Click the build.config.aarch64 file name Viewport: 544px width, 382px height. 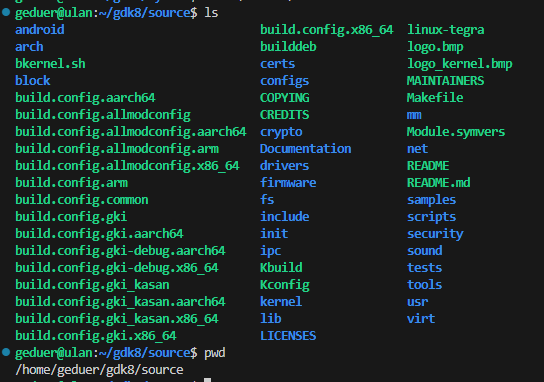click(85, 97)
